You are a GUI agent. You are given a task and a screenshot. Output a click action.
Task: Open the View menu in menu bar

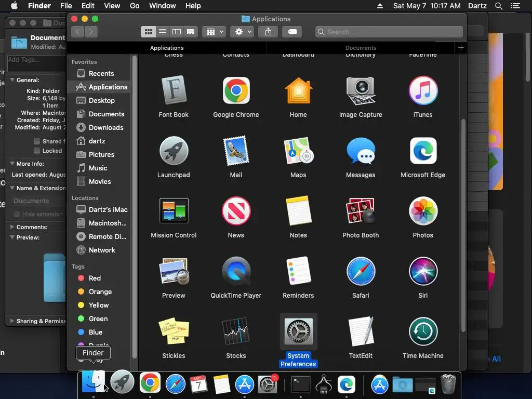(x=112, y=6)
